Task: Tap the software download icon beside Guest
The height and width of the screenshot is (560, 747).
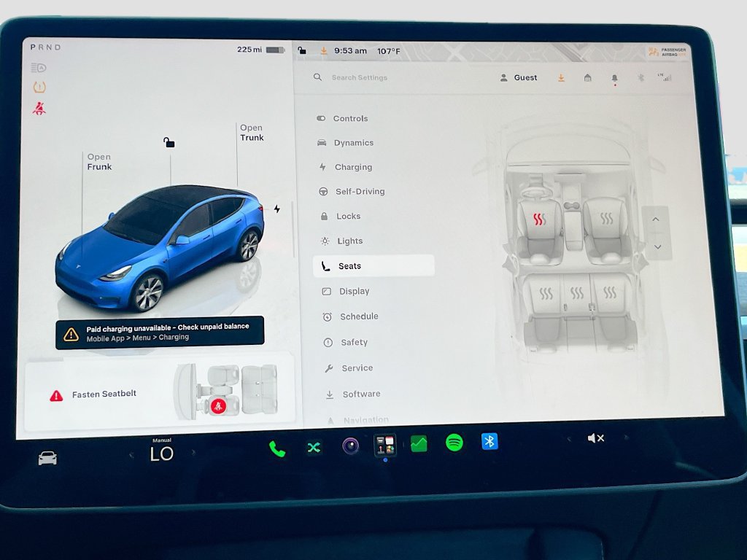Action: pos(561,77)
